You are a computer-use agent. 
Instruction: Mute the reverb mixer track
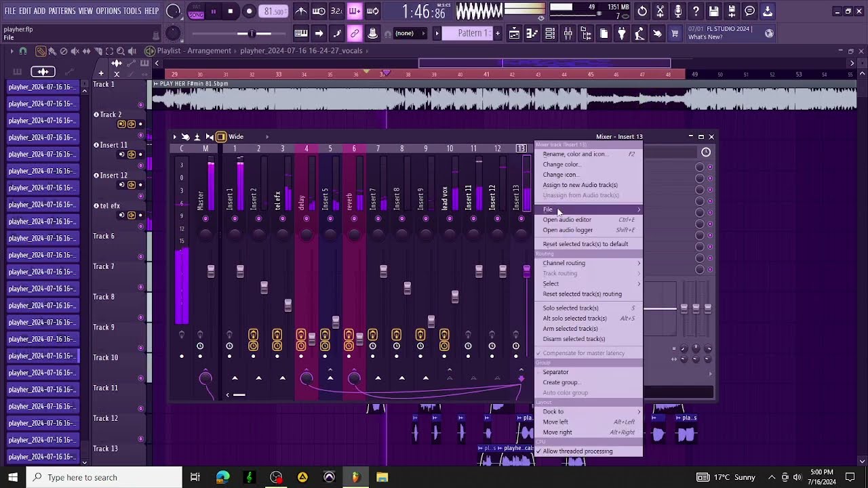coord(354,219)
